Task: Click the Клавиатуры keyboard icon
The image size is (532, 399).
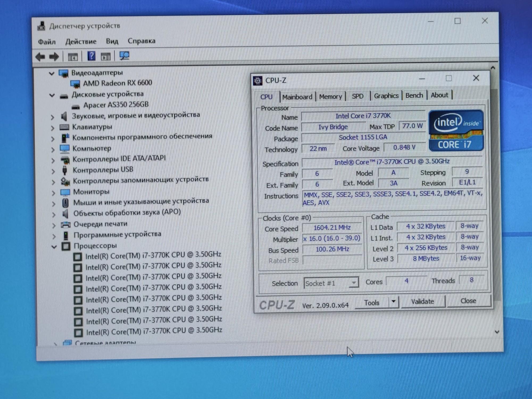Action: coord(64,127)
